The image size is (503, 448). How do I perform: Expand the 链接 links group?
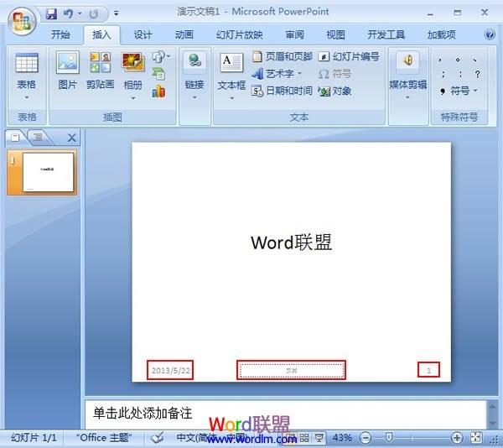pyautogui.click(x=194, y=76)
